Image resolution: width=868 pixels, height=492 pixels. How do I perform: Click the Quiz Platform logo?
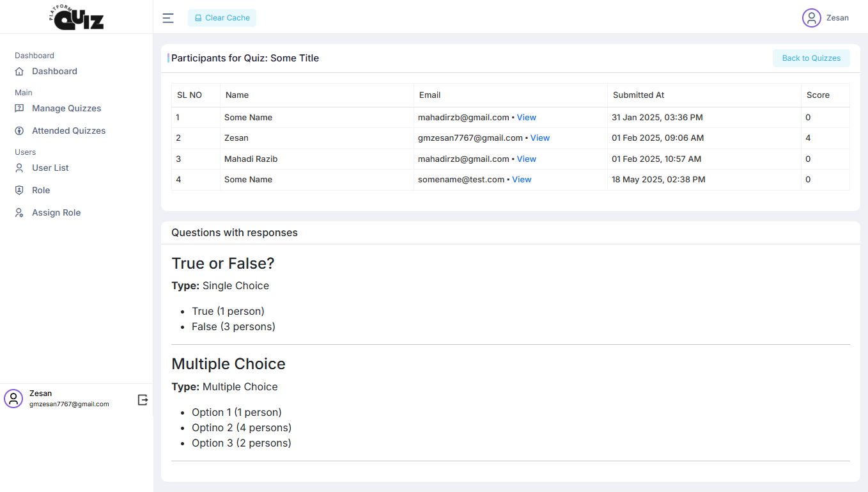pyautogui.click(x=77, y=17)
